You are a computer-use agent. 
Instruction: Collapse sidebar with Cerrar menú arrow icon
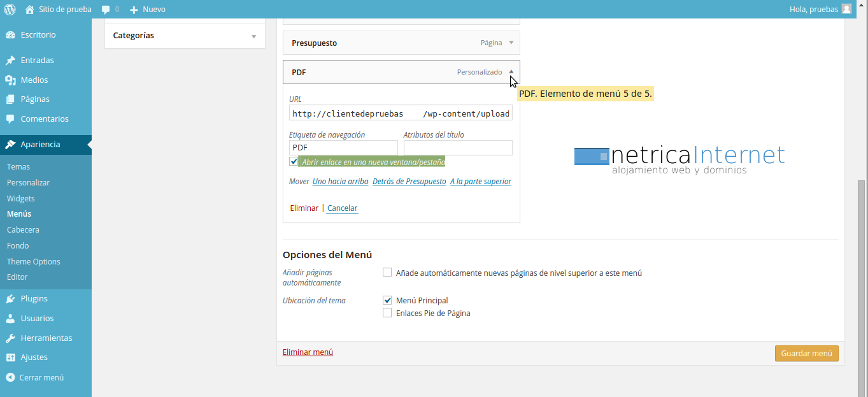pyautogui.click(x=10, y=377)
